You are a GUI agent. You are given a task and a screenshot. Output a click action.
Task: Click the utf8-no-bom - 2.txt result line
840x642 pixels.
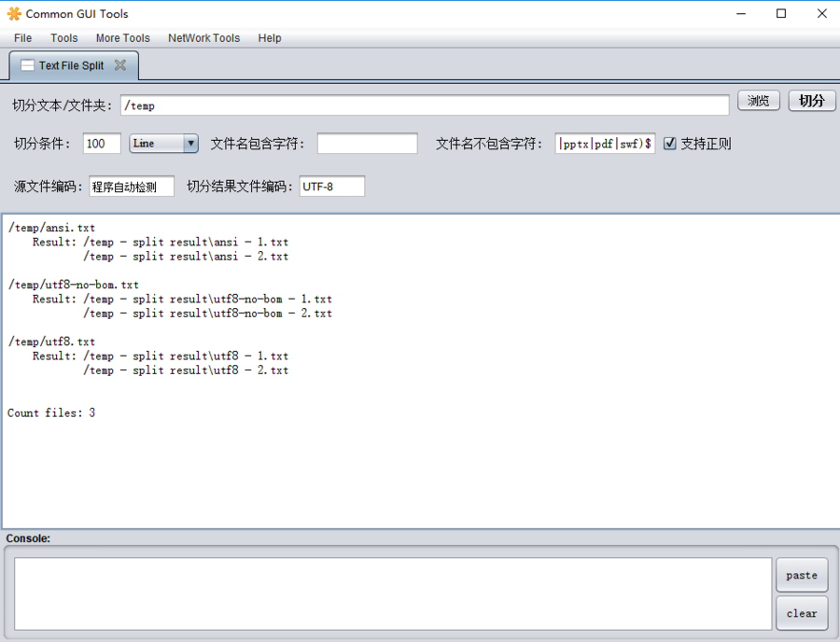[208, 314]
